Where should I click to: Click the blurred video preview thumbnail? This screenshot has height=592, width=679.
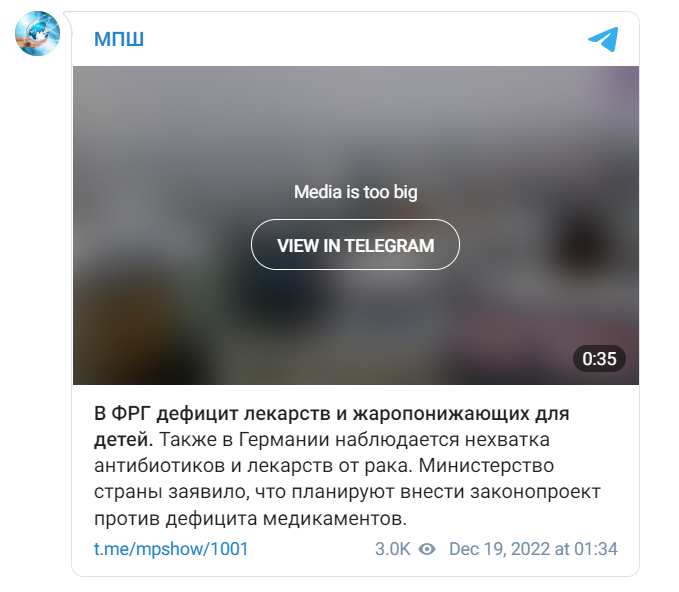tap(356, 225)
